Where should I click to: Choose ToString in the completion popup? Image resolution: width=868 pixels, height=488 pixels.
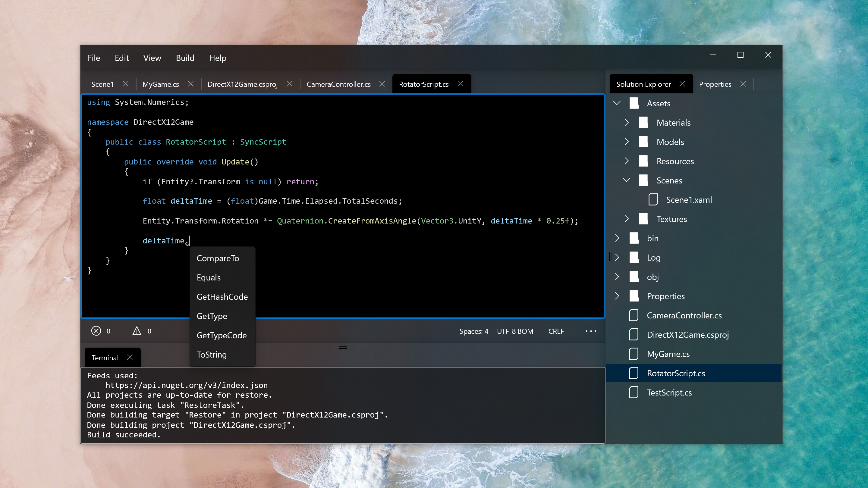tap(212, 355)
